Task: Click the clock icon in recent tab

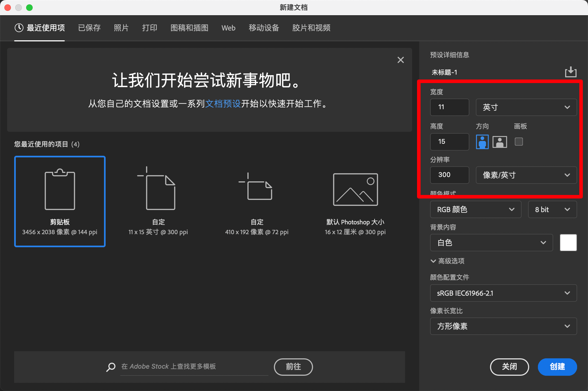Action: pos(19,28)
